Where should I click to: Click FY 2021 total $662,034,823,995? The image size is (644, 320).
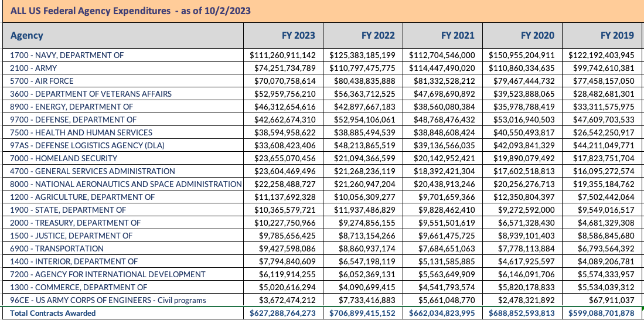[x=442, y=313]
